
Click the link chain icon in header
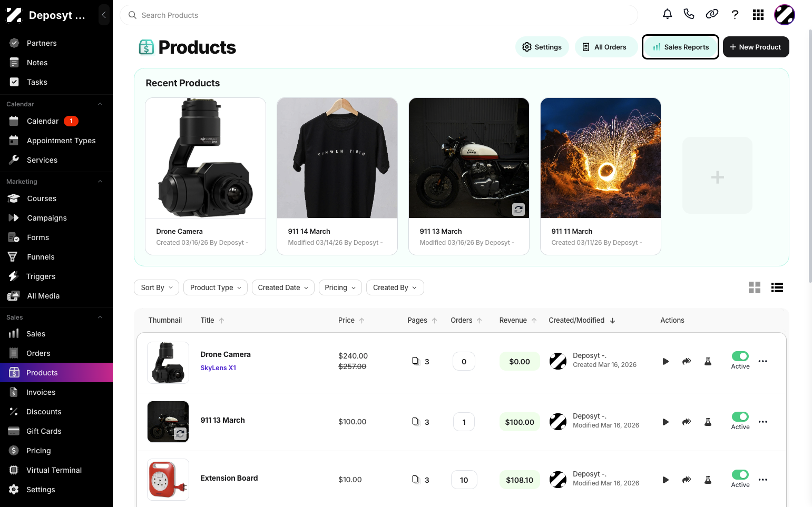click(x=712, y=14)
